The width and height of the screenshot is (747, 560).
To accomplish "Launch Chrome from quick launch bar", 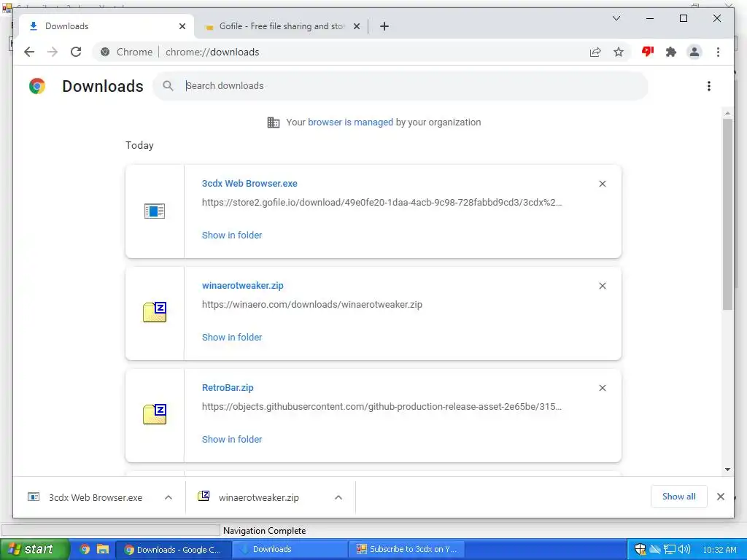I will [x=85, y=550].
